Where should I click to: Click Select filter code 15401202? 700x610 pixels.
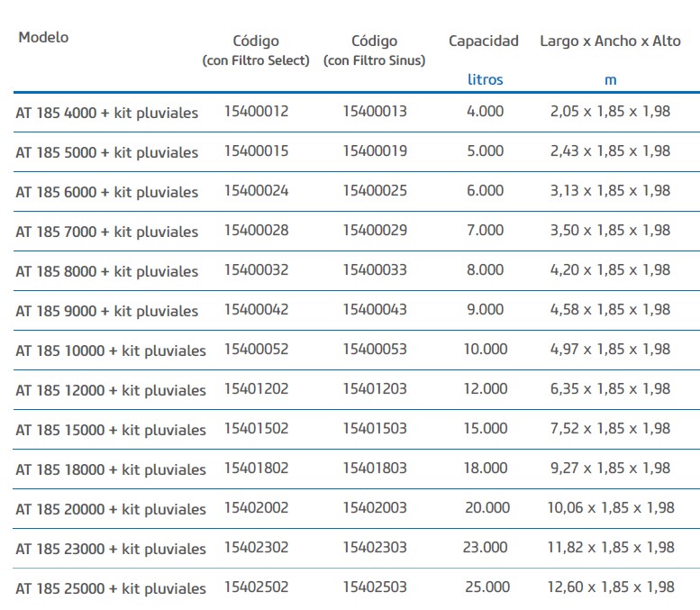pos(256,389)
